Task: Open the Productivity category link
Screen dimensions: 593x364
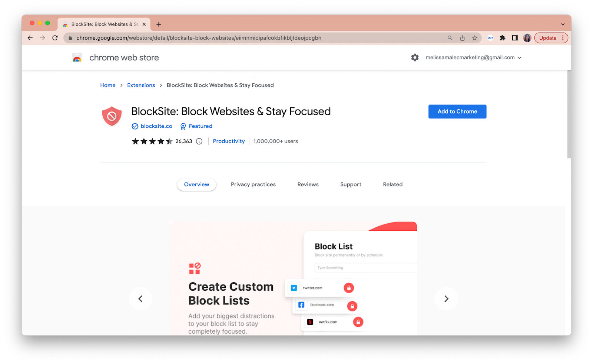Action: click(x=229, y=141)
